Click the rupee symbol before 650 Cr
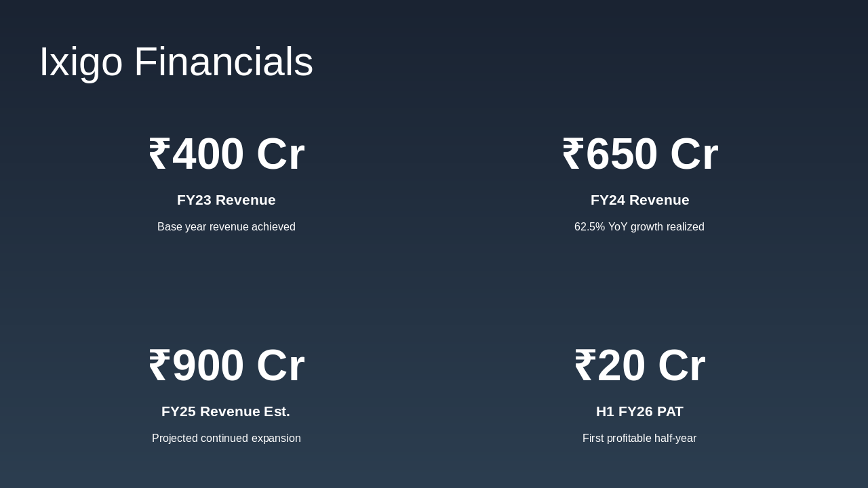The height and width of the screenshot is (488, 868). point(572,155)
